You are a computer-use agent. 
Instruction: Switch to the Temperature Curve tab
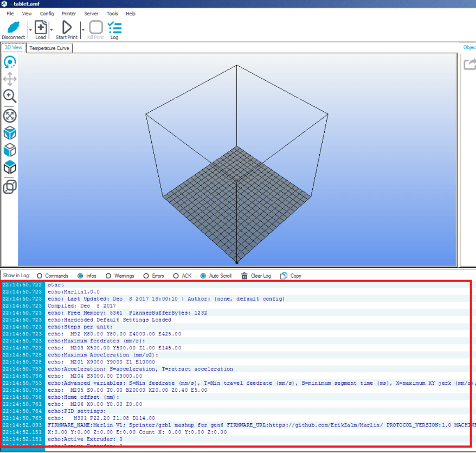coord(49,48)
